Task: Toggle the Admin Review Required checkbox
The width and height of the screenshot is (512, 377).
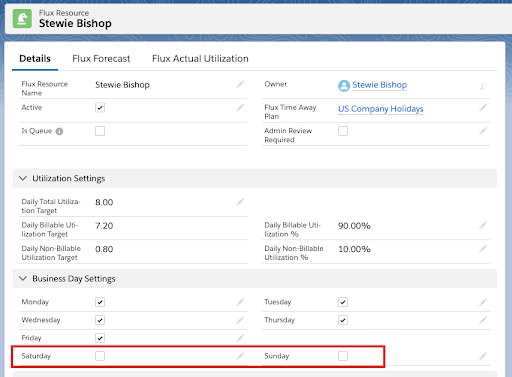Action: 343,131
